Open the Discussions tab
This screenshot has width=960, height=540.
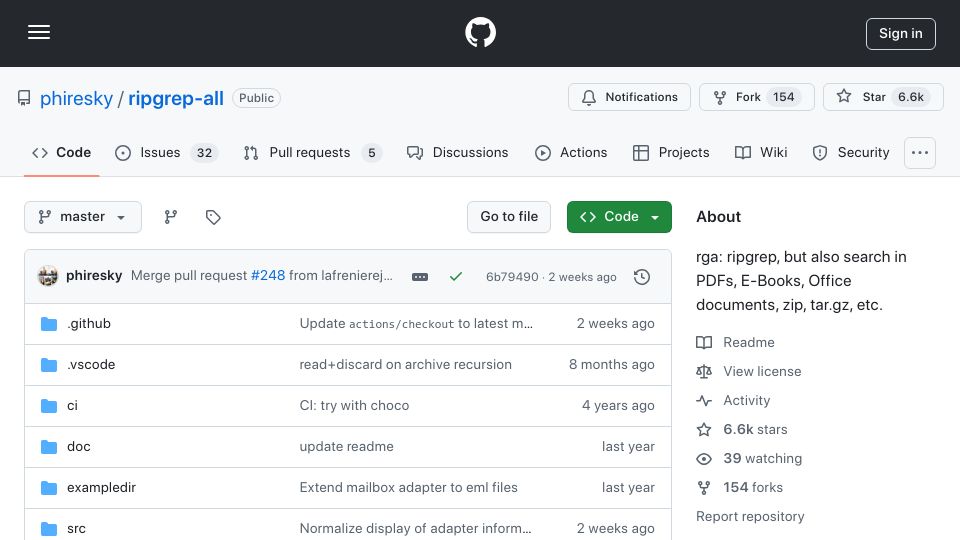(457, 153)
